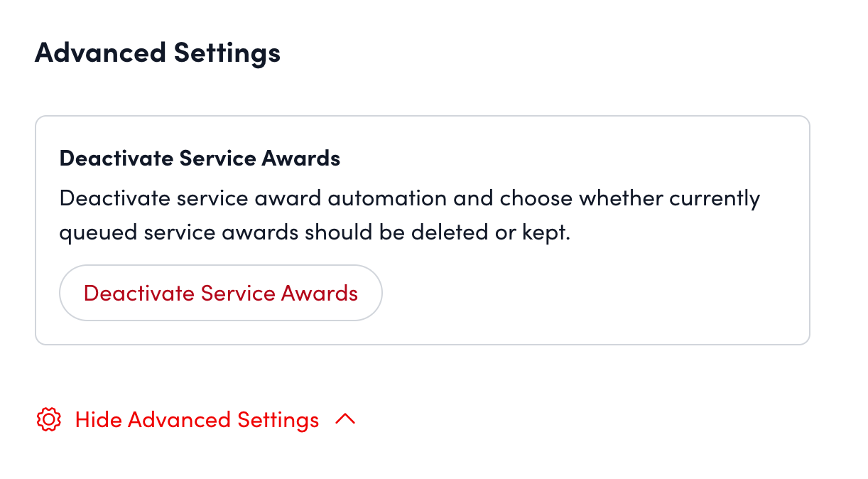Click empty space right of the Deactivate button
The width and height of the screenshot is (868, 479).
click(582, 293)
